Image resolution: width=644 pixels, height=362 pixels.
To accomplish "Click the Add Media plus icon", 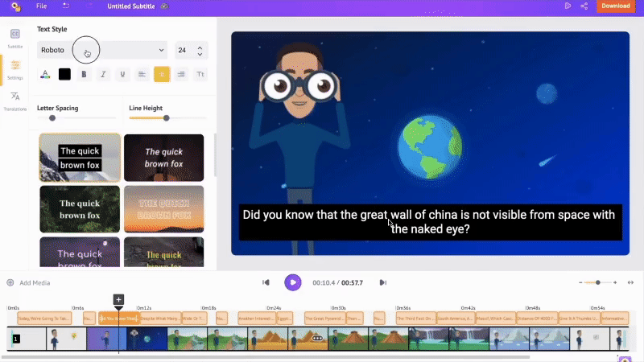I will pyautogui.click(x=10, y=282).
